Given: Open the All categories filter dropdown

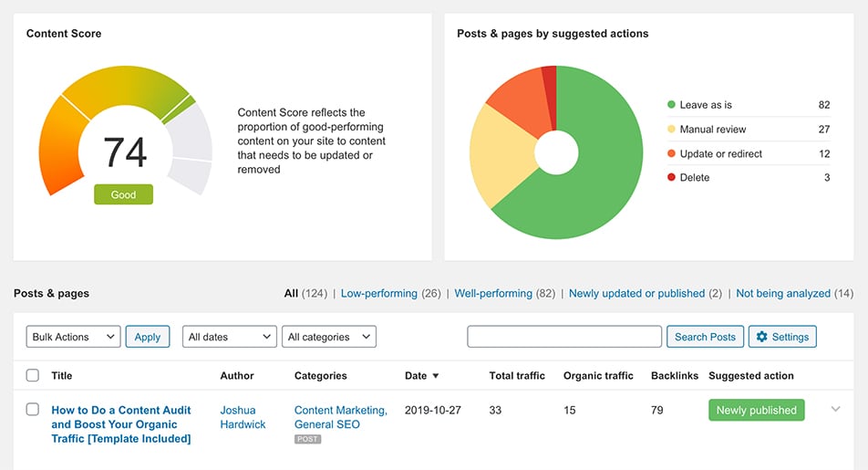Looking at the screenshot, I should click(x=329, y=337).
